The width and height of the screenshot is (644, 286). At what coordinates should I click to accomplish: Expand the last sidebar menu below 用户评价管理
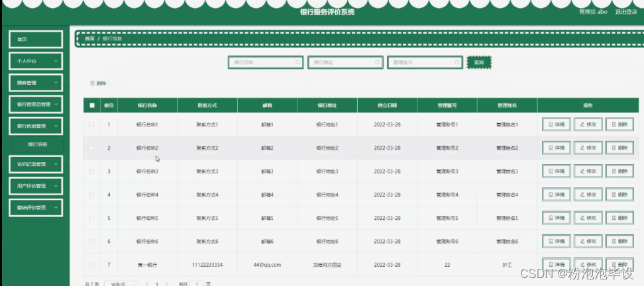pyautogui.click(x=36, y=208)
